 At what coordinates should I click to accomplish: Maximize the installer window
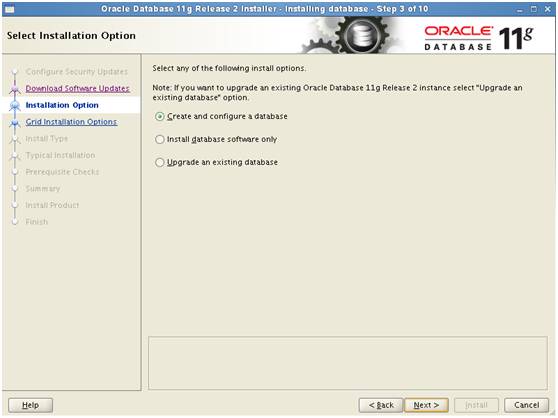pyautogui.click(x=534, y=9)
